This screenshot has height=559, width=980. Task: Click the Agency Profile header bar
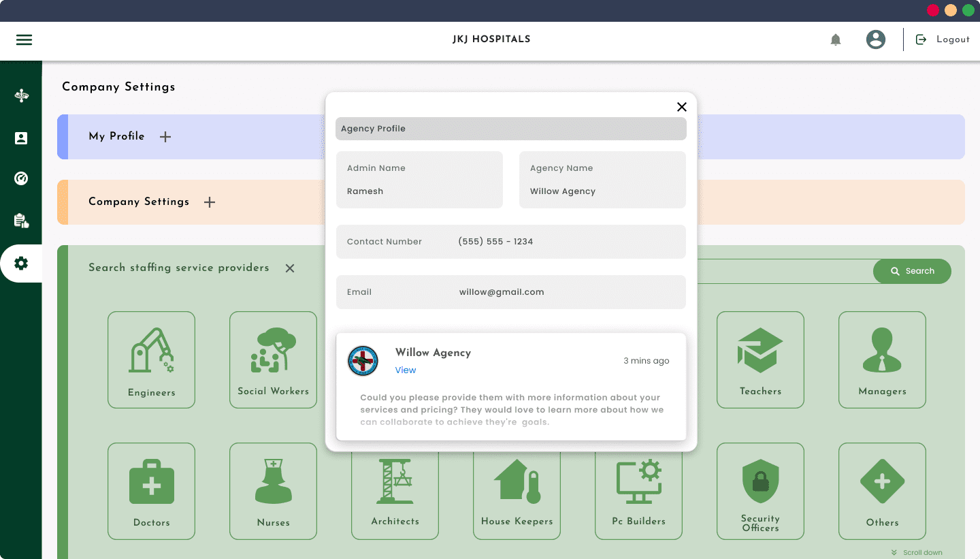(x=511, y=129)
